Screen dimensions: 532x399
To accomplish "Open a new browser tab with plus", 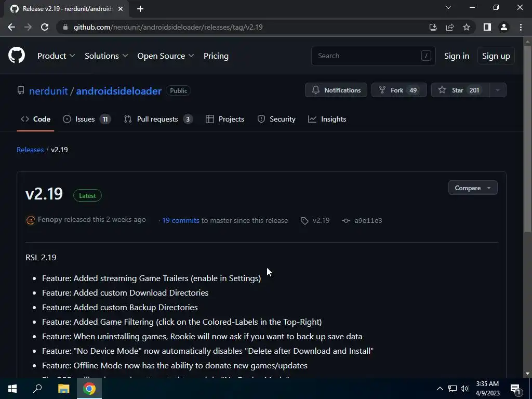I will [140, 9].
